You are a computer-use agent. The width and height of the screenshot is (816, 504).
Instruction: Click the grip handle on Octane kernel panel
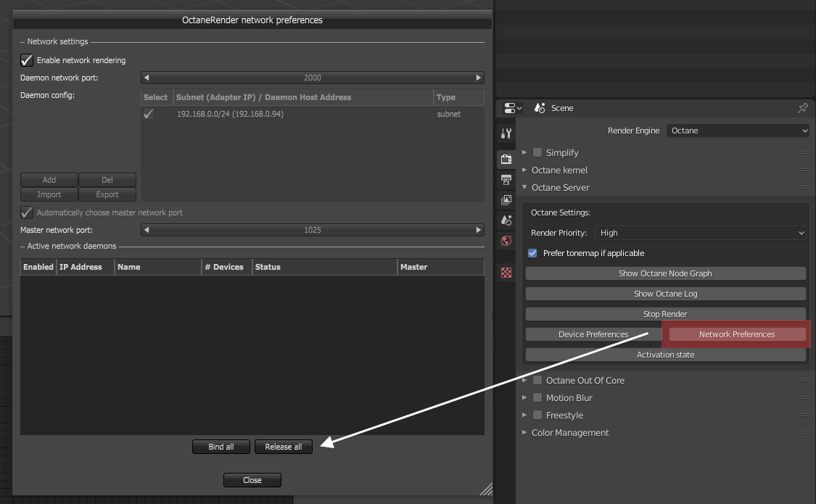click(806, 170)
